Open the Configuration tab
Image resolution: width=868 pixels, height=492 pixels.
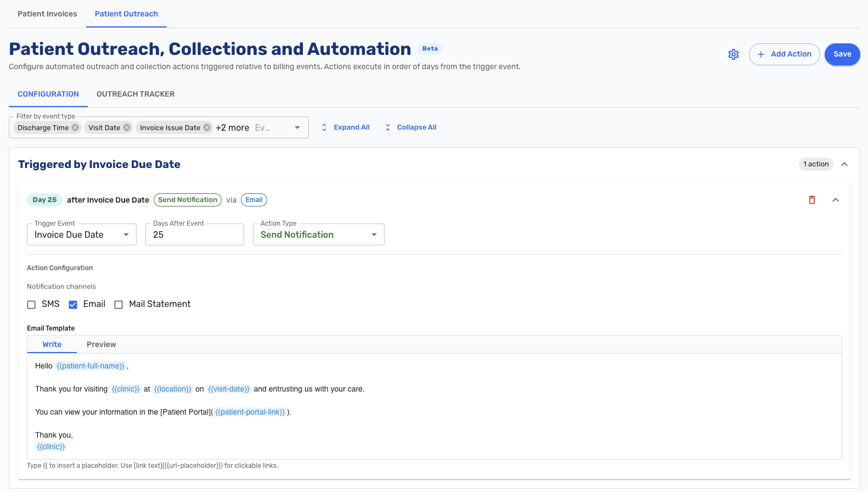tap(48, 94)
